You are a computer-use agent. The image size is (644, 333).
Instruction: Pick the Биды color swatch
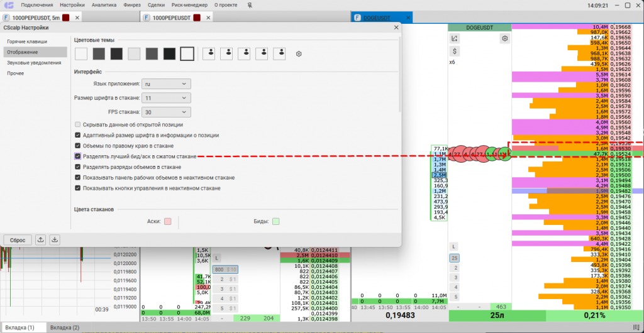point(276,221)
